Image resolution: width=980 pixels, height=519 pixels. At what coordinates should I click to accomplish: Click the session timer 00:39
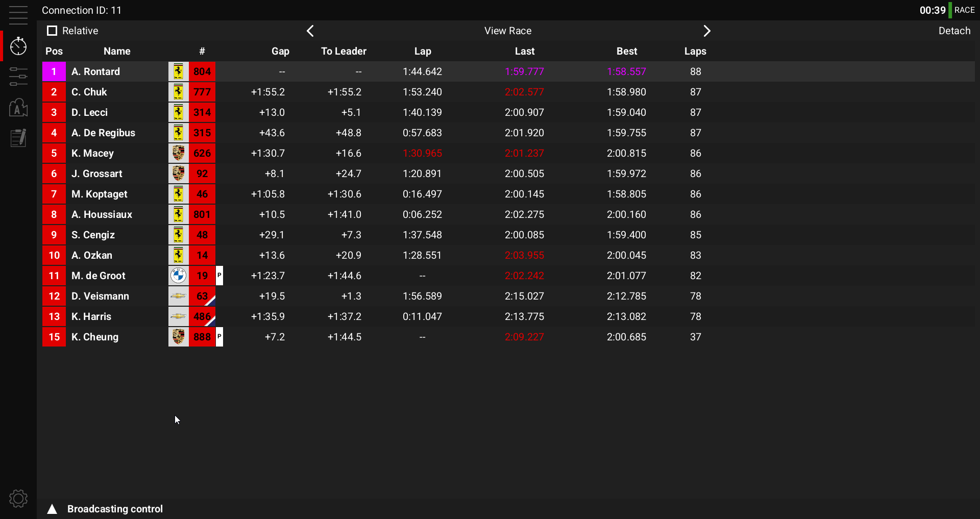pos(933,10)
